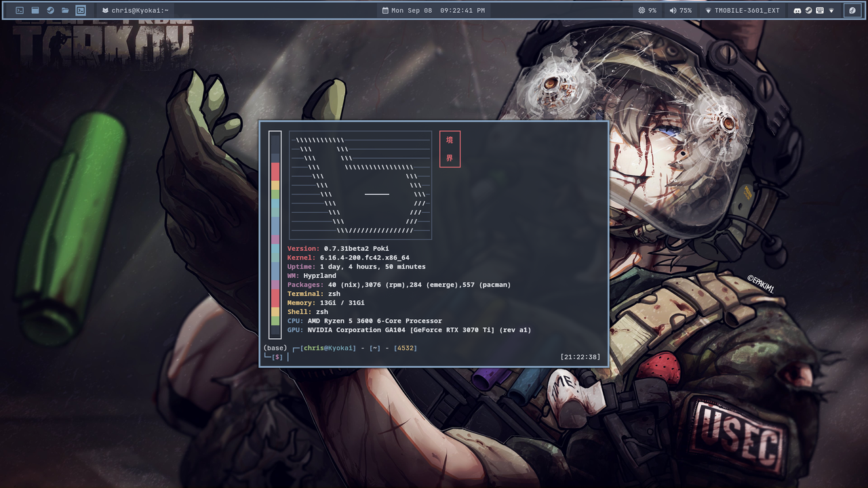Click the 75% volume value
This screenshot has height=488, width=868.
coord(686,11)
